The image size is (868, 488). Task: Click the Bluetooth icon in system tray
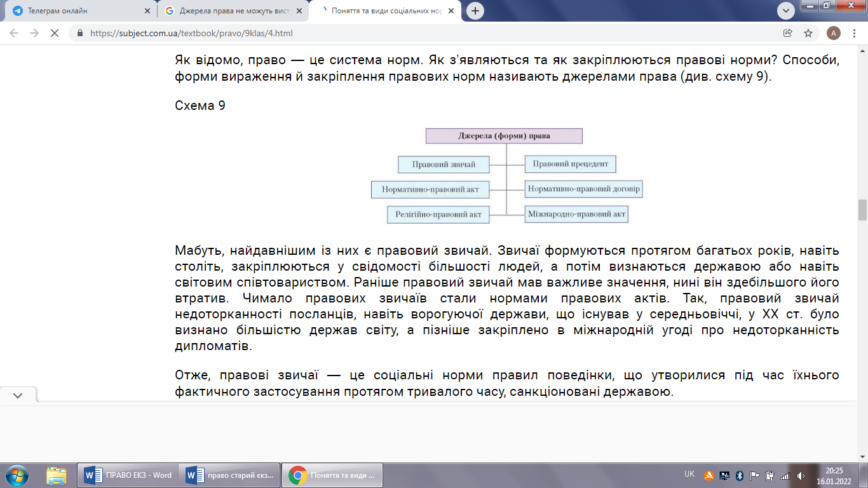coord(740,475)
